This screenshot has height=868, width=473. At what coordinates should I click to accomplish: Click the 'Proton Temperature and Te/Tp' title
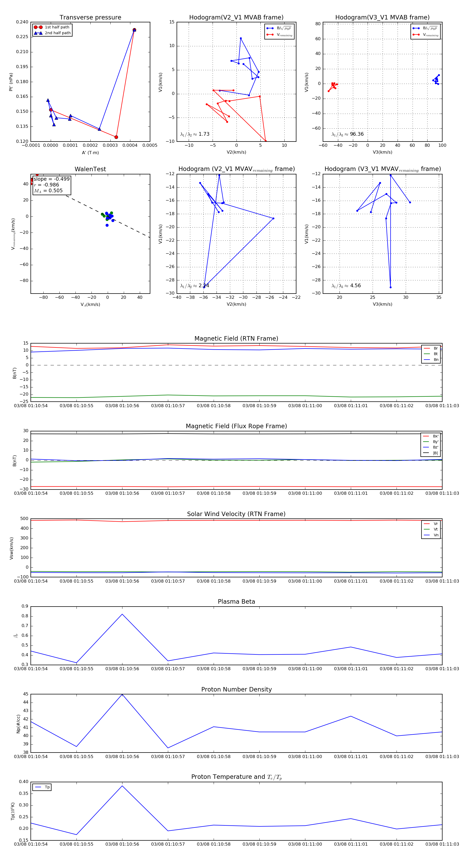click(x=236, y=777)
